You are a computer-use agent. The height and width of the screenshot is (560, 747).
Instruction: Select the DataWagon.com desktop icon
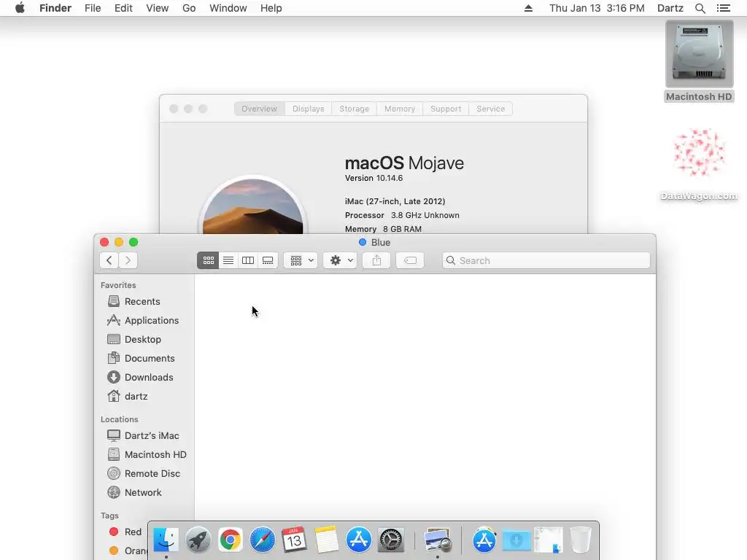699,164
